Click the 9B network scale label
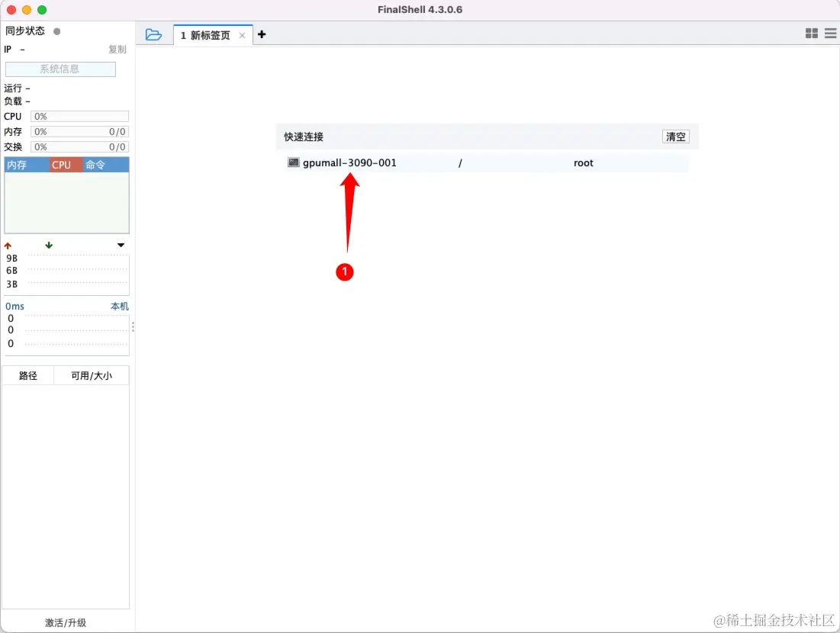The height and width of the screenshot is (633, 840). pyautogui.click(x=11, y=258)
